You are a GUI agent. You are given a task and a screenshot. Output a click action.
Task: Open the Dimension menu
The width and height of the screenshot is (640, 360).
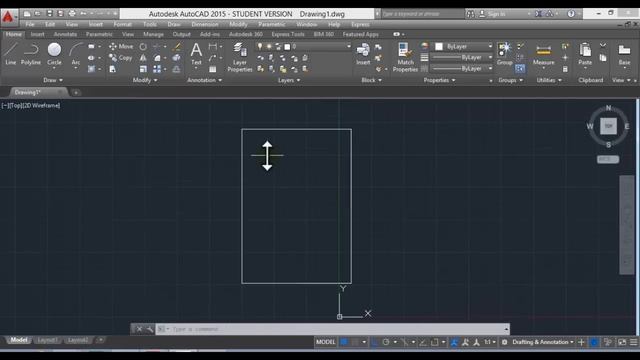204,24
